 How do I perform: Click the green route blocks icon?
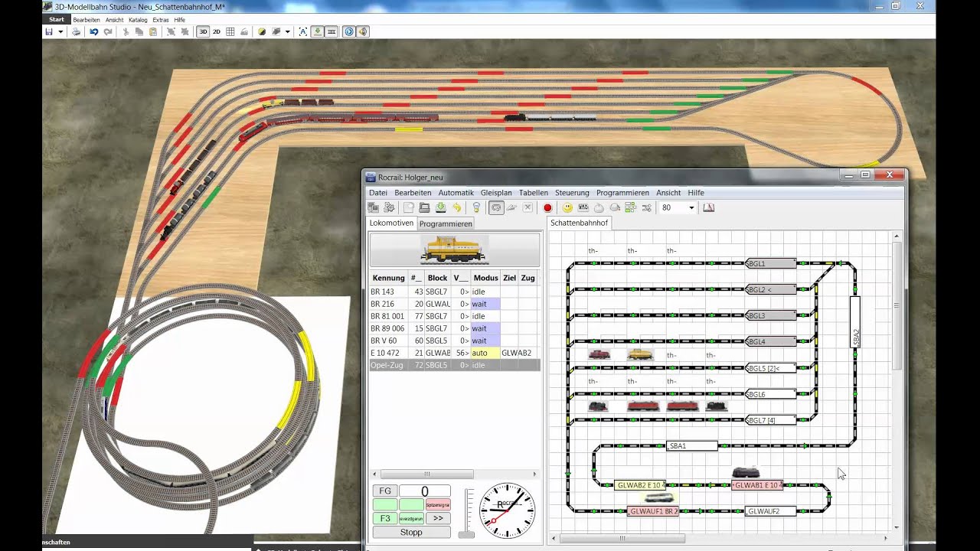pyautogui.click(x=631, y=207)
